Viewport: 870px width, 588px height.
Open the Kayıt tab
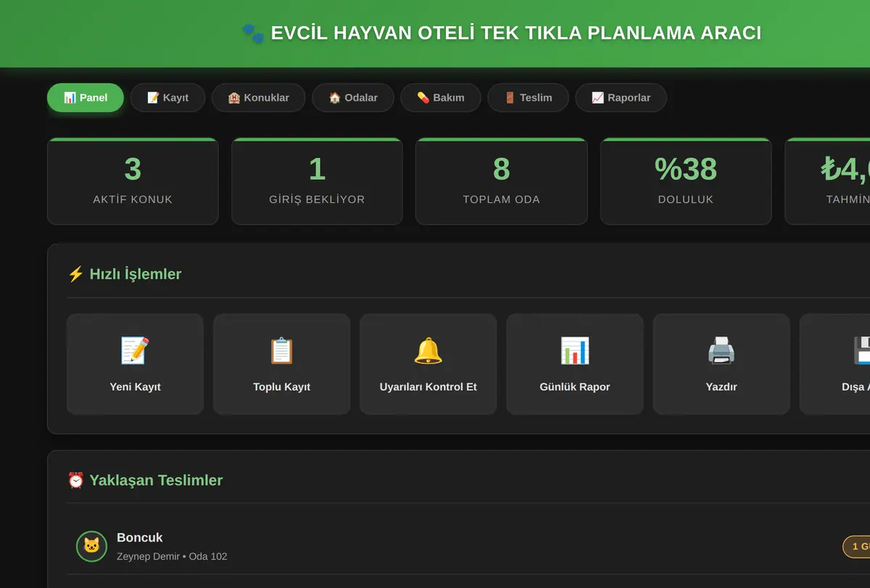[167, 98]
